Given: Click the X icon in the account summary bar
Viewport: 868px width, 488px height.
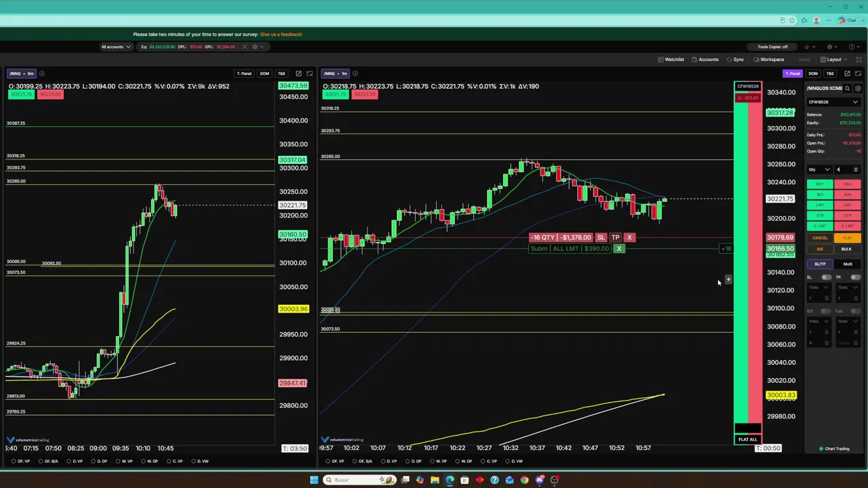Looking at the screenshot, I should point(245,47).
